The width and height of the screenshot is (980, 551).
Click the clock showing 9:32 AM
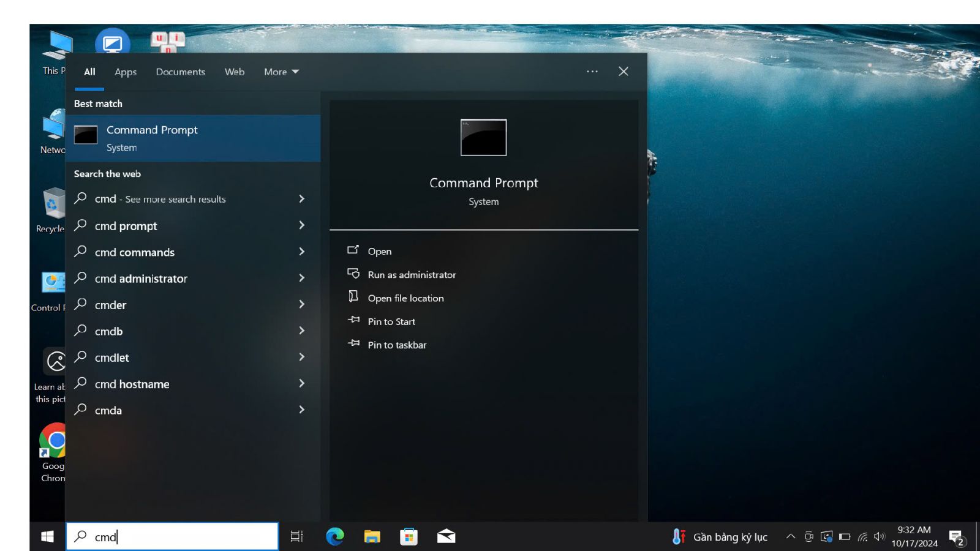(x=914, y=530)
